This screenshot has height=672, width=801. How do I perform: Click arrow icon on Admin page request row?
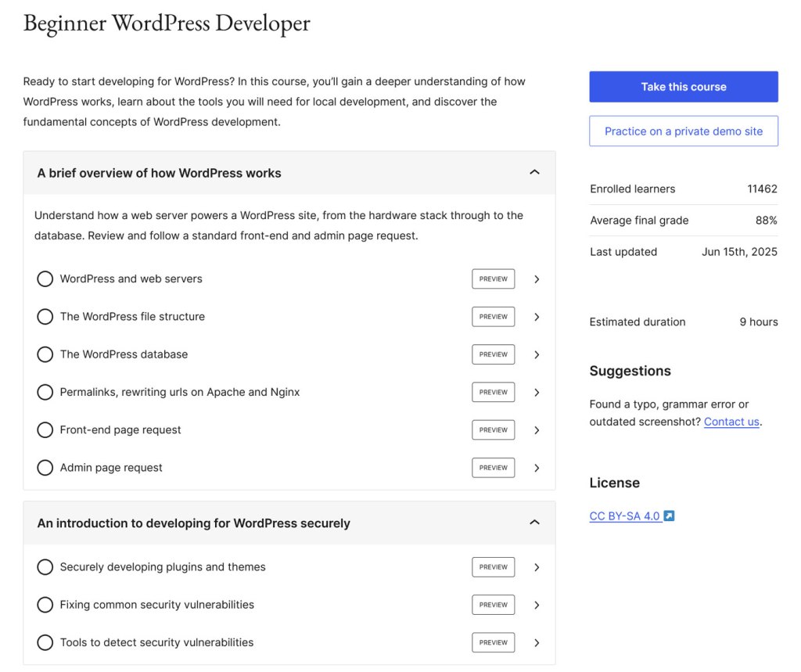coord(537,468)
